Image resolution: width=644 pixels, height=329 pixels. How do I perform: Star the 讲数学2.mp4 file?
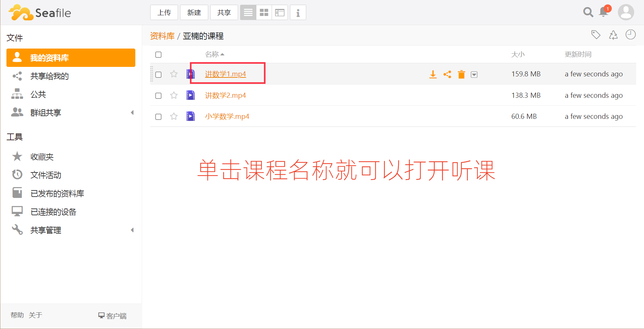174,95
